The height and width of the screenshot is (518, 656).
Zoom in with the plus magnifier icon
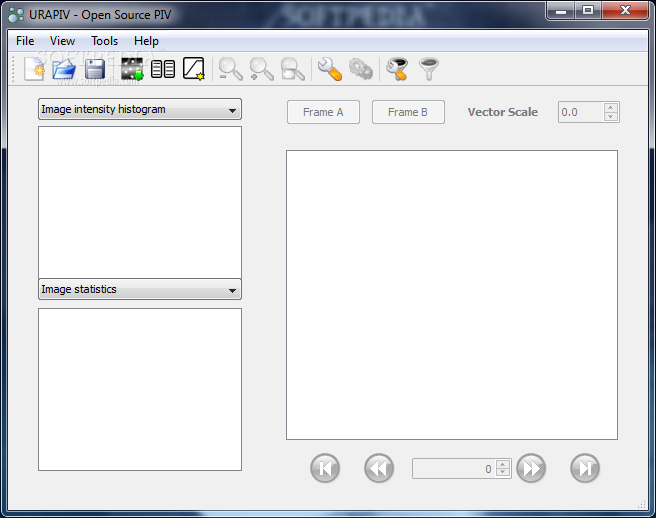261,69
